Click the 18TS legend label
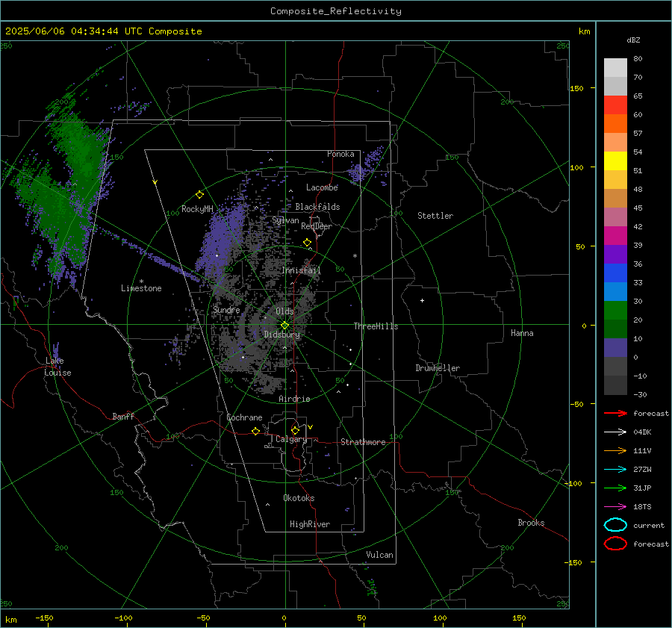The height and width of the screenshot is (628, 672). tap(642, 507)
